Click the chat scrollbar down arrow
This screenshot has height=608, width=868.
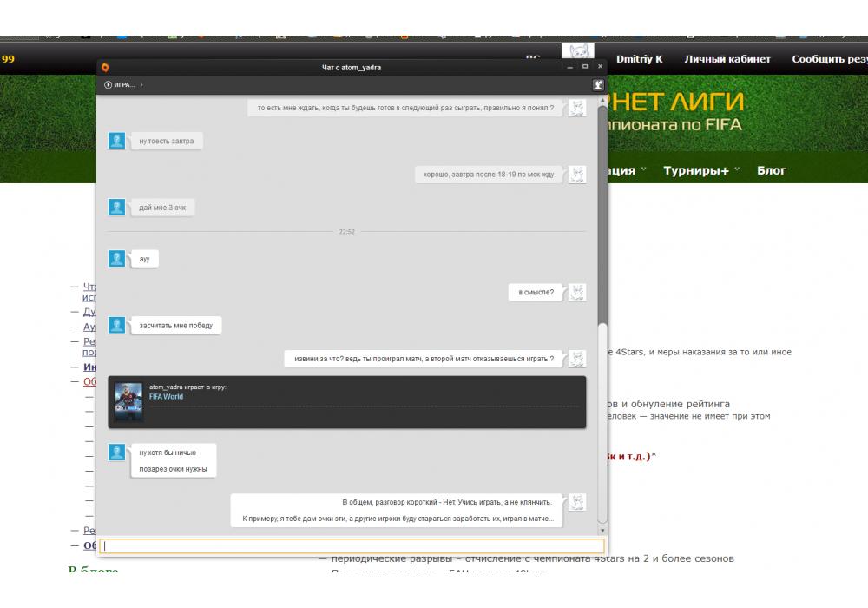602,531
